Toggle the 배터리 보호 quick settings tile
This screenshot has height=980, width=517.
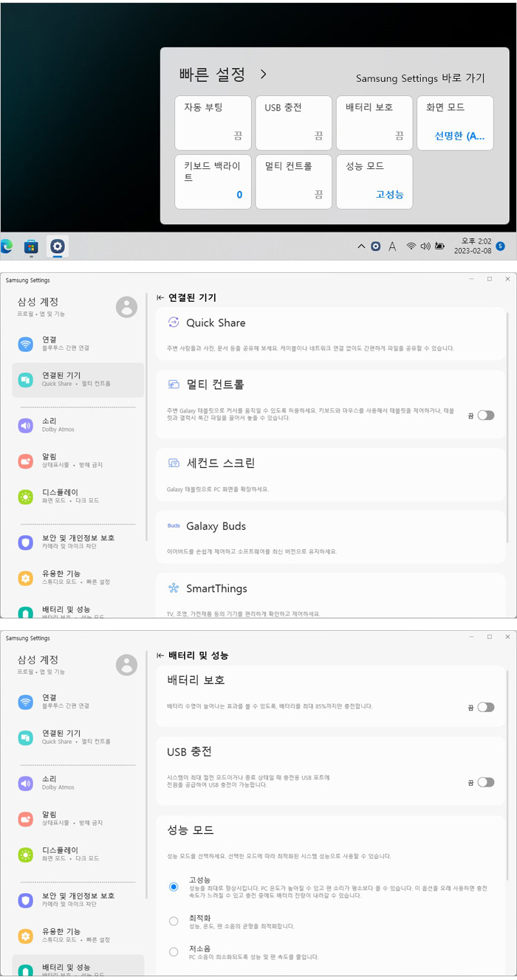374,122
